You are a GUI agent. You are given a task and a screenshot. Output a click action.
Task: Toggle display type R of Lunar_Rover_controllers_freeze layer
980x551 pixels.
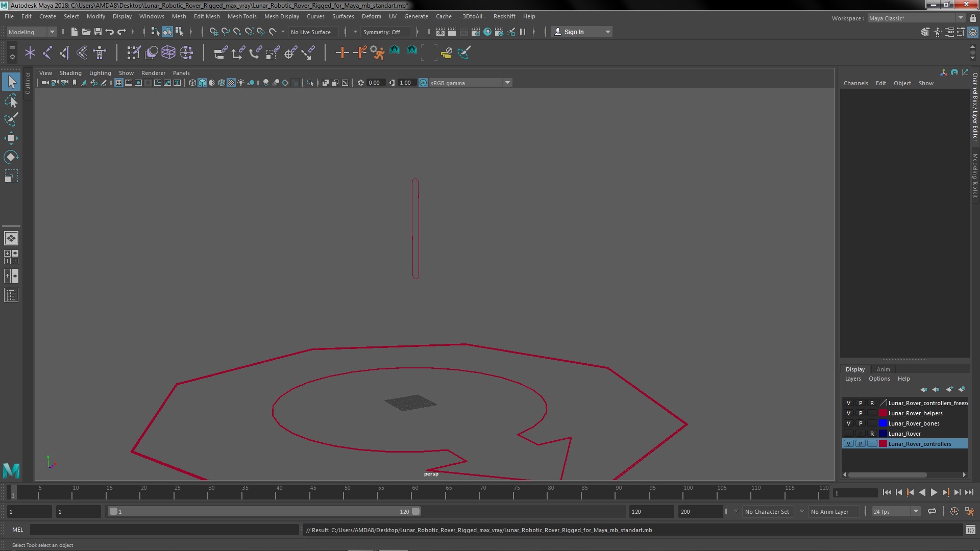(872, 403)
